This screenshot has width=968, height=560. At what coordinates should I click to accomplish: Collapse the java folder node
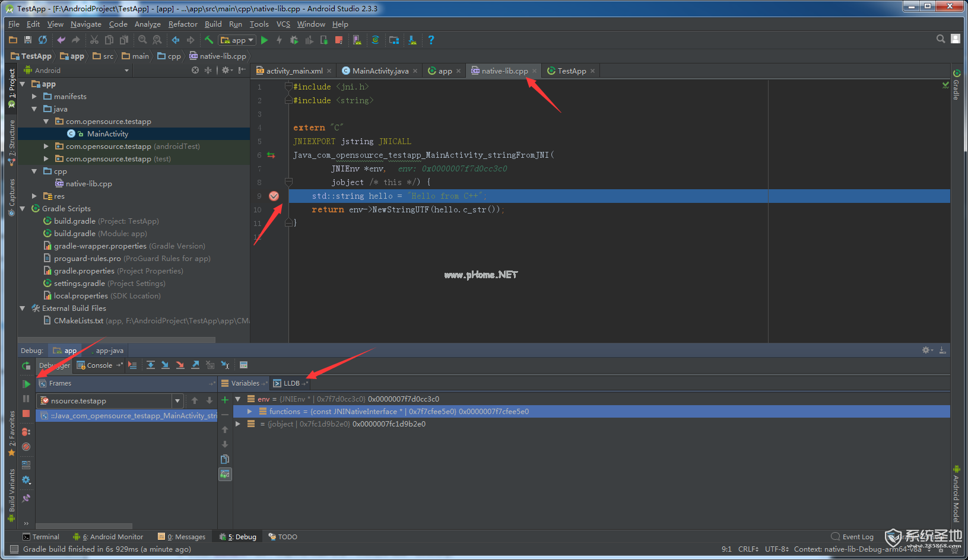tap(34, 109)
